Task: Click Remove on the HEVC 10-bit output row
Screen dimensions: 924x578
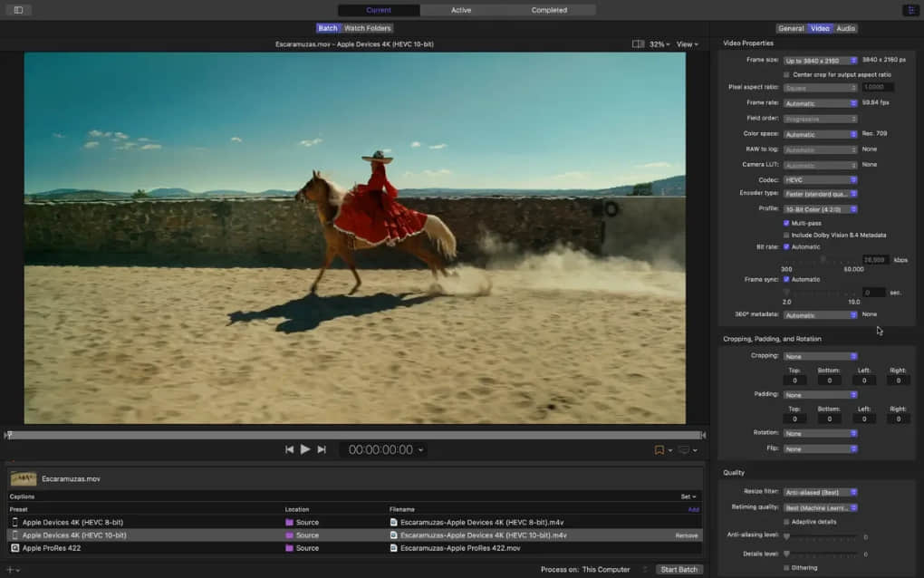Action: point(688,535)
